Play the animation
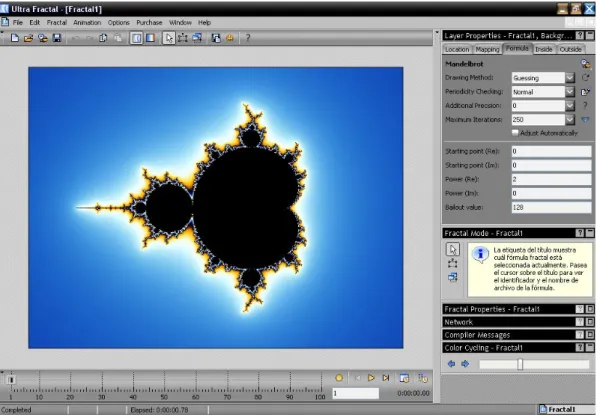 click(x=371, y=378)
